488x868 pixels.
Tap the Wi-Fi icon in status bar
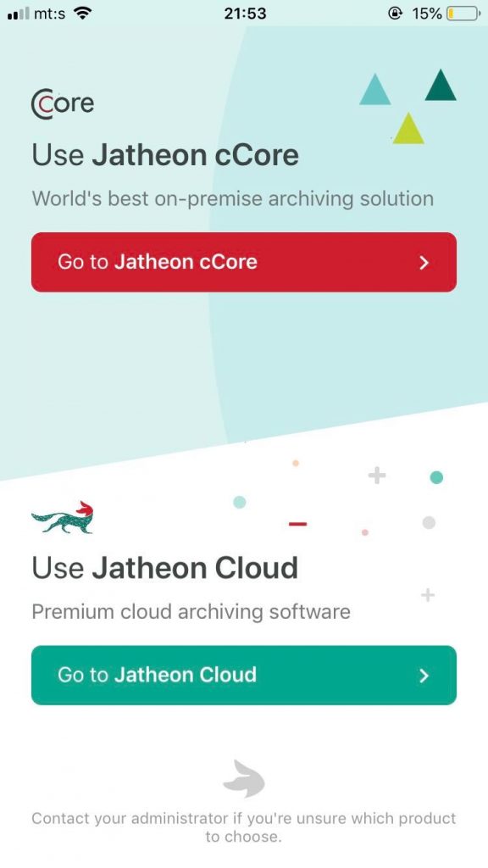(x=83, y=13)
